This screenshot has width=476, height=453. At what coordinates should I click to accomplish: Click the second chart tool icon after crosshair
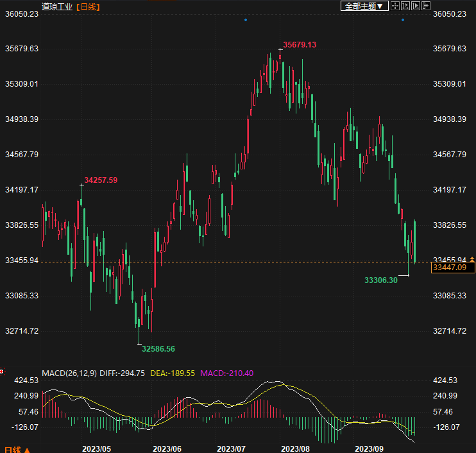click(405, 6)
